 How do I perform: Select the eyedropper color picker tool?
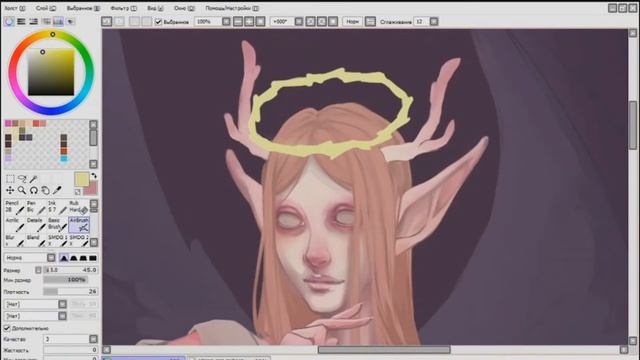[x=58, y=190]
